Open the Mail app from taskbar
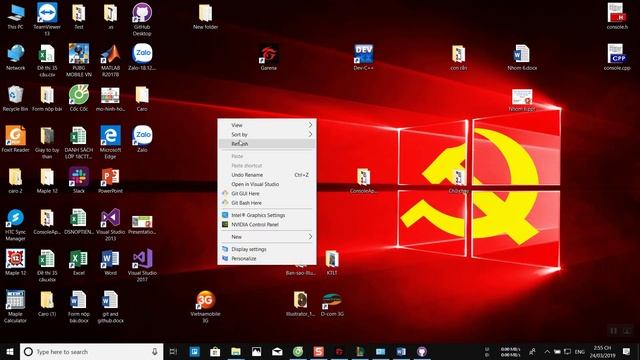Screen dimensions: 640x360 277,351
